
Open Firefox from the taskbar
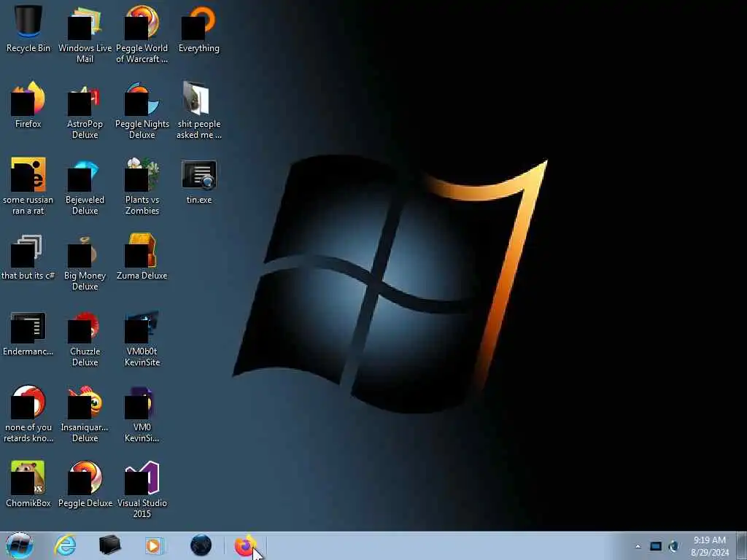point(245,545)
